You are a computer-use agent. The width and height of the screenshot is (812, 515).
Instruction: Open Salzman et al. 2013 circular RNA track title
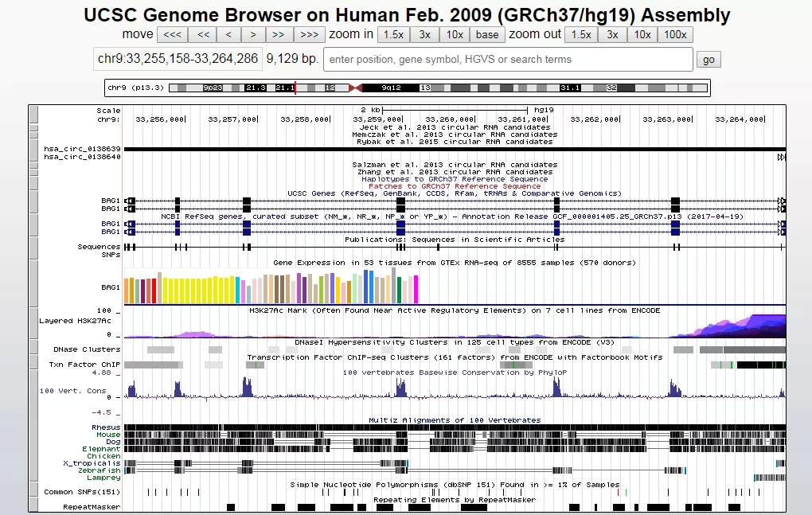point(455,165)
